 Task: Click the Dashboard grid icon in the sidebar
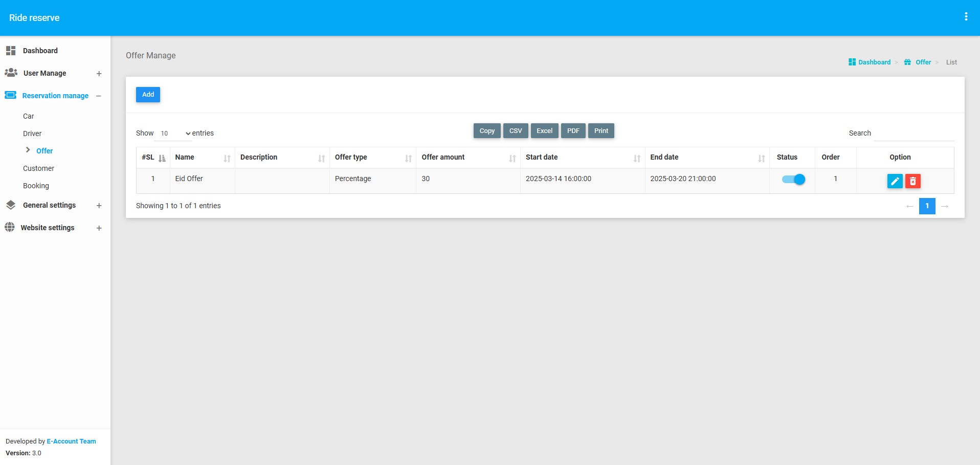pyautogui.click(x=11, y=51)
